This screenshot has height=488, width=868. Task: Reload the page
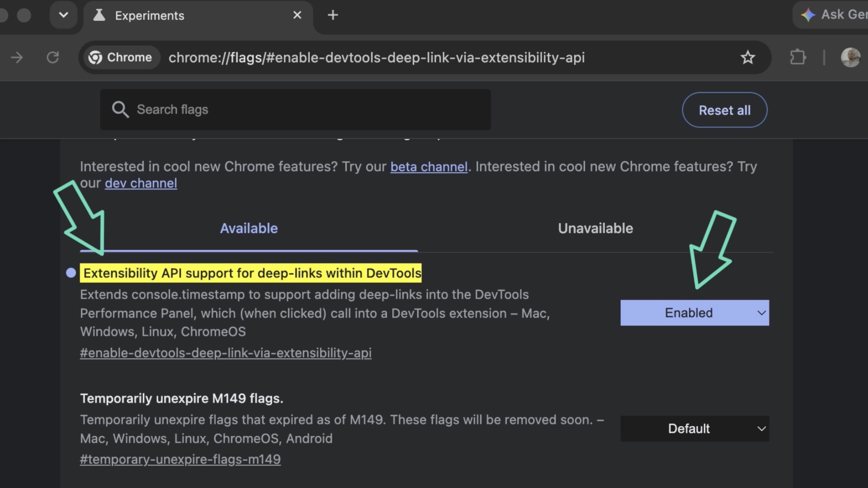pyautogui.click(x=53, y=58)
